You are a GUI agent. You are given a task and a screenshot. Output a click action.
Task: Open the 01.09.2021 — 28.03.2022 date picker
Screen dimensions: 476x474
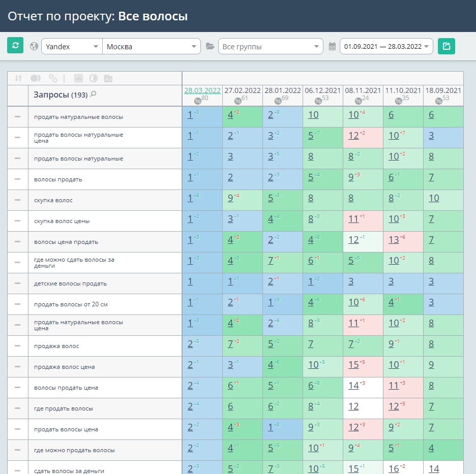[x=386, y=46]
